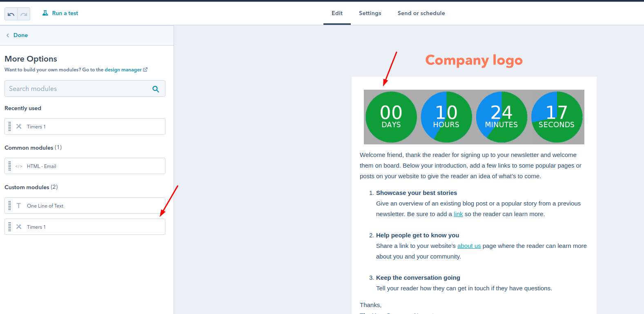The height and width of the screenshot is (314, 644).
Task: Click the 'Thanks,' sign-off text
Action: [x=370, y=305]
